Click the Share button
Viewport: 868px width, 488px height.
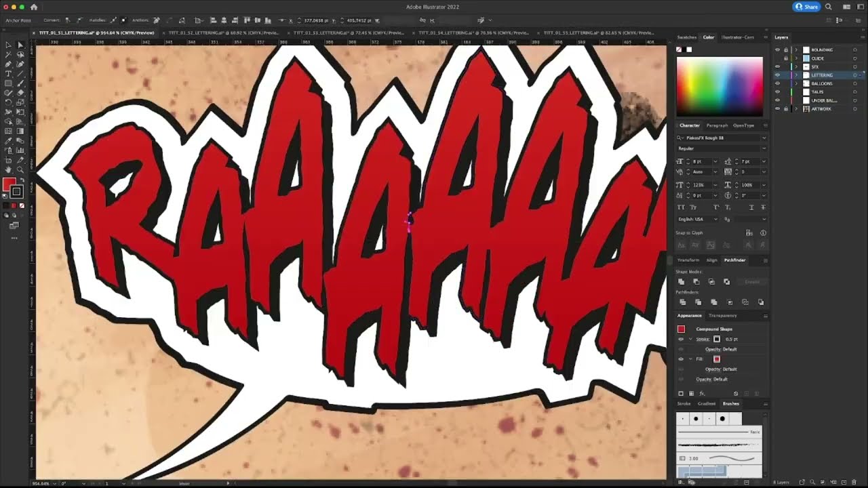[x=807, y=7]
